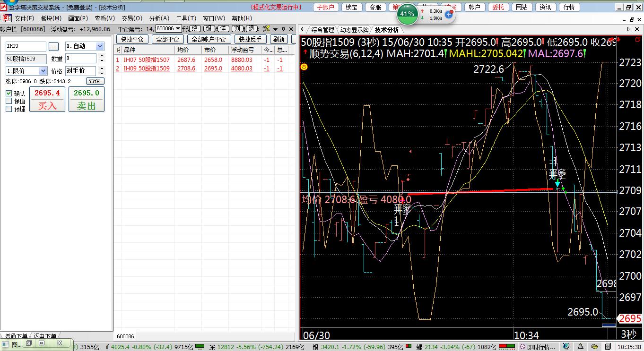Image resolution: width=644 pixels, height=351 pixels.
Task: Click the 客服 button
Action: pos(375,7)
